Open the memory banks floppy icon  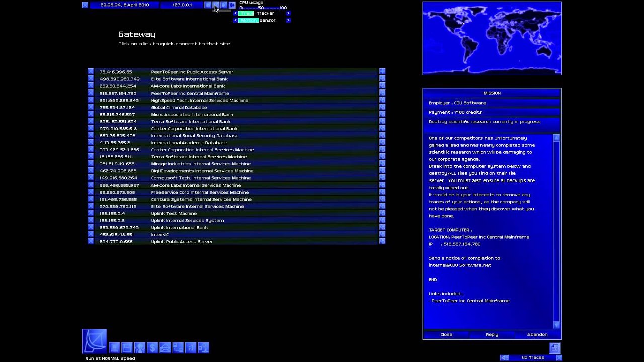tap(127, 347)
